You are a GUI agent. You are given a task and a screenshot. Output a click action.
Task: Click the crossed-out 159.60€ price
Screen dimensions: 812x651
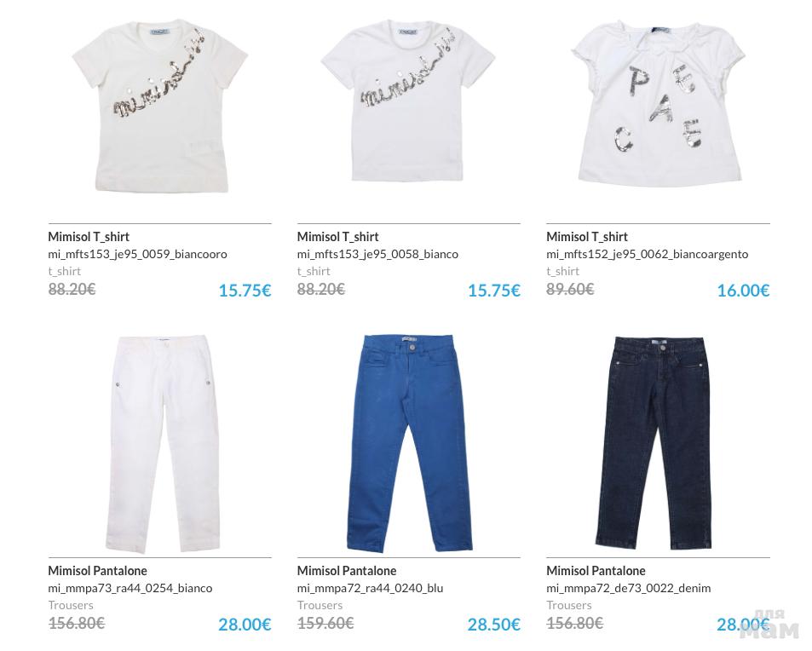[x=325, y=623]
